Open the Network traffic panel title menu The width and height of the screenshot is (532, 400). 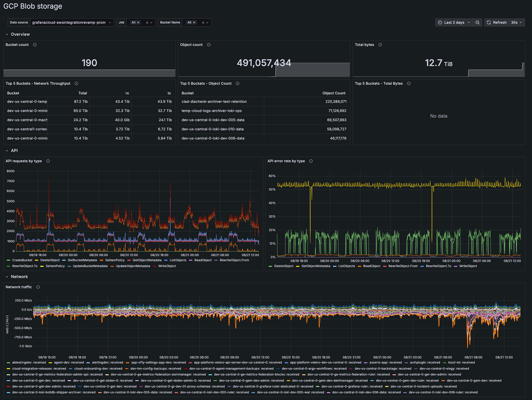tap(19, 287)
